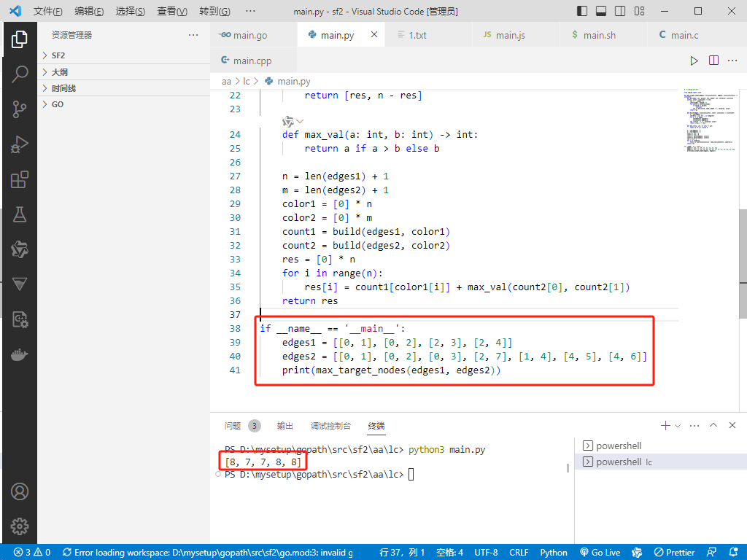The height and width of the screenshot is (560, 747).
Task: Open terminal panel more actions ellipsis
Action: [x=694, y=425]
